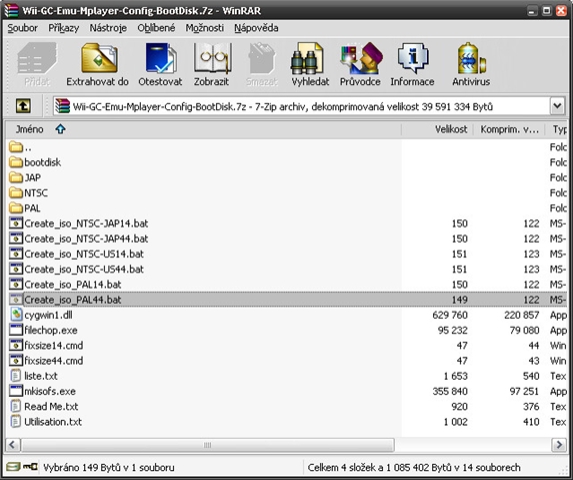Select Create_iso_NTSC-JAP44.bat file name
573x480 pixels.
point(86,239)
